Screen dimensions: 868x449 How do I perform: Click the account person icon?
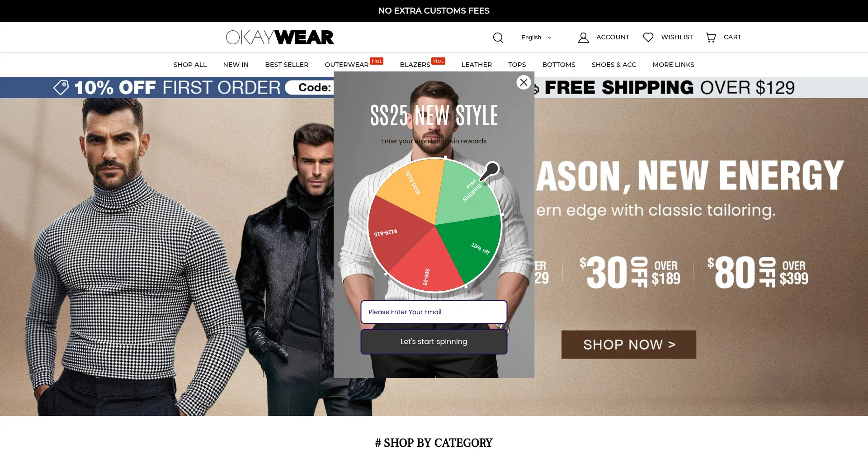click(x=583, y=38)
